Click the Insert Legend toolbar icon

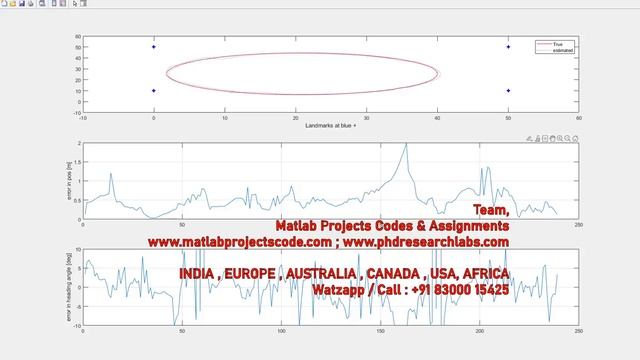(63, 3)
